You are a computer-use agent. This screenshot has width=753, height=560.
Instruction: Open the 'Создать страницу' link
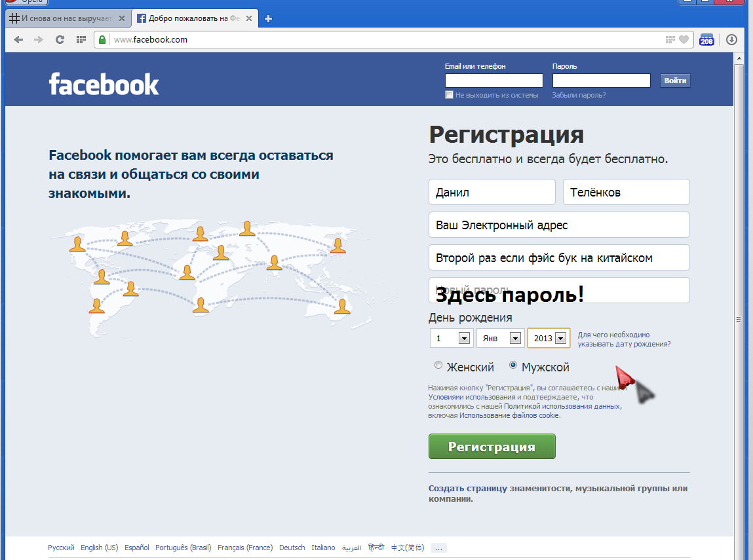(467, 489)
